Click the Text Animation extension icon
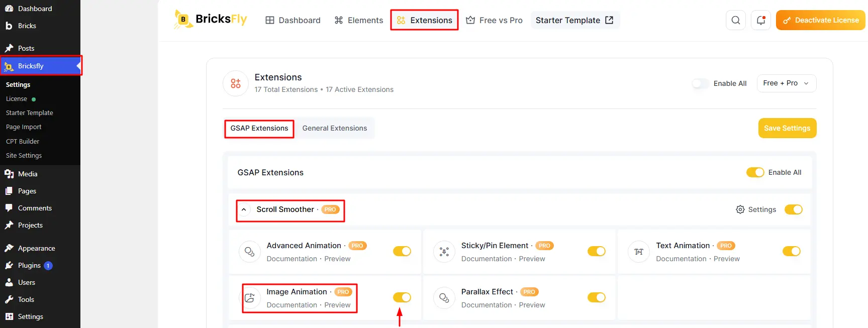This screenshot has width=868, height=328. point(639,252)
